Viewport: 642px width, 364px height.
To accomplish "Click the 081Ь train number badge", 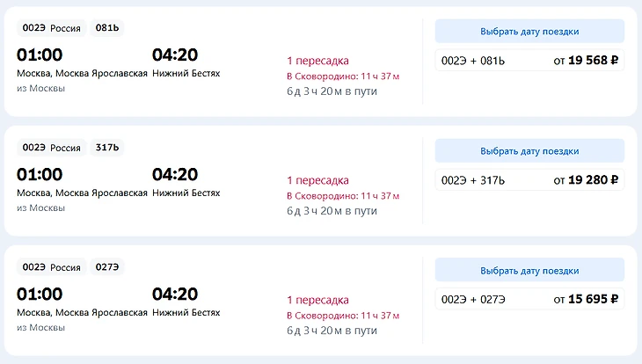I will tap(106, 28).
